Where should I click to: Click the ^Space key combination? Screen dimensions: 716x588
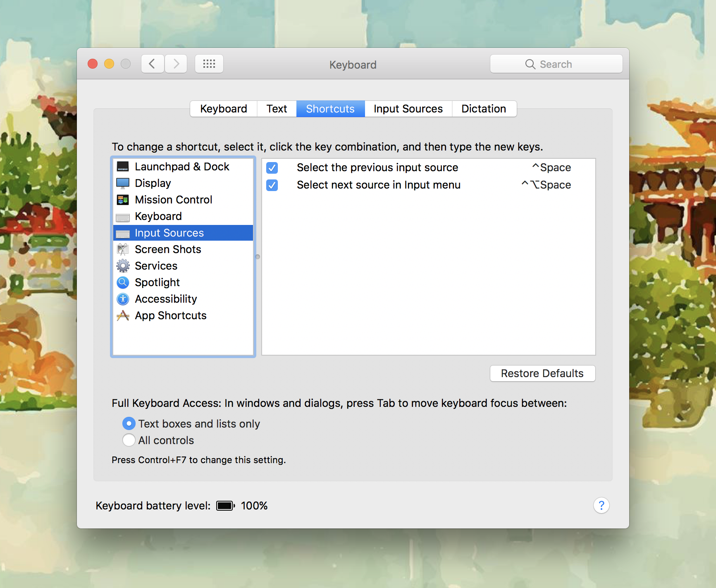pos(551,167)
